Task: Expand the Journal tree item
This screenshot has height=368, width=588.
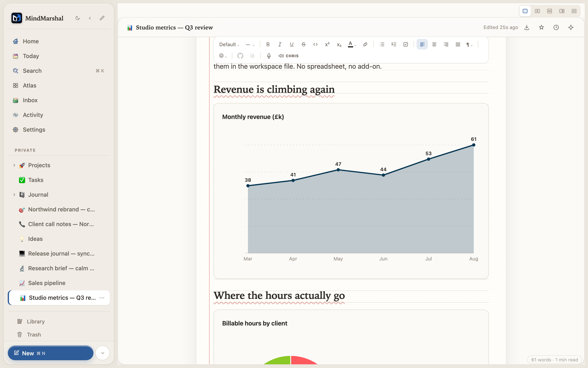Action: point(14,195)
